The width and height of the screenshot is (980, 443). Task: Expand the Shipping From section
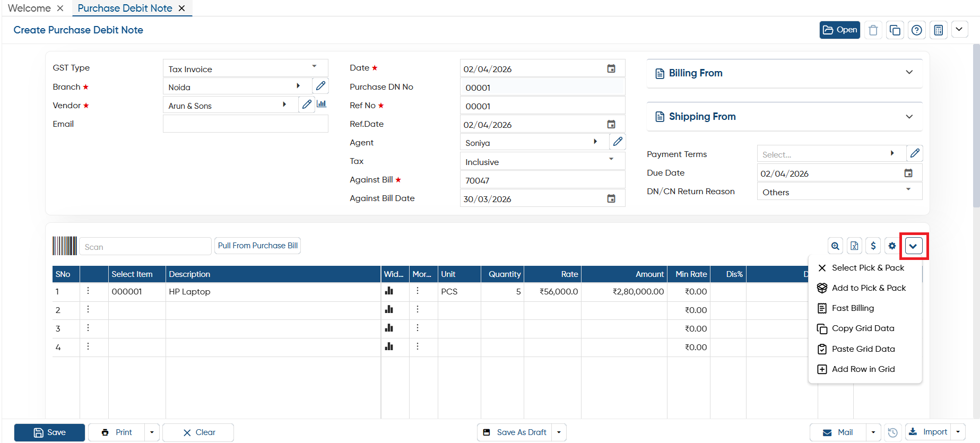(784, 117)
